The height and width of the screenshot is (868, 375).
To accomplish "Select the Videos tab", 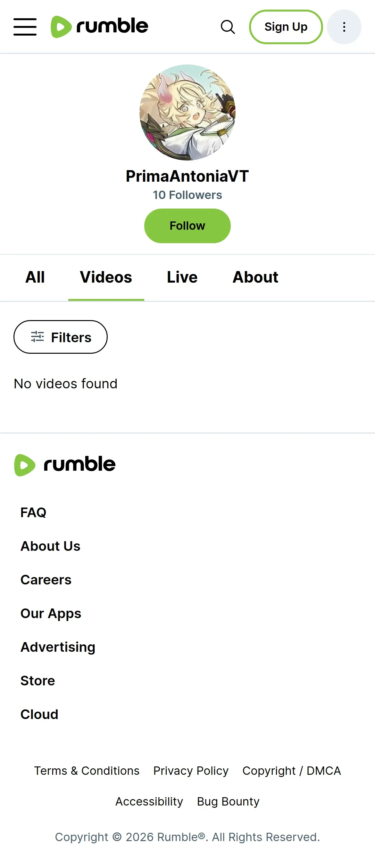I will click(x=106, y=277).
